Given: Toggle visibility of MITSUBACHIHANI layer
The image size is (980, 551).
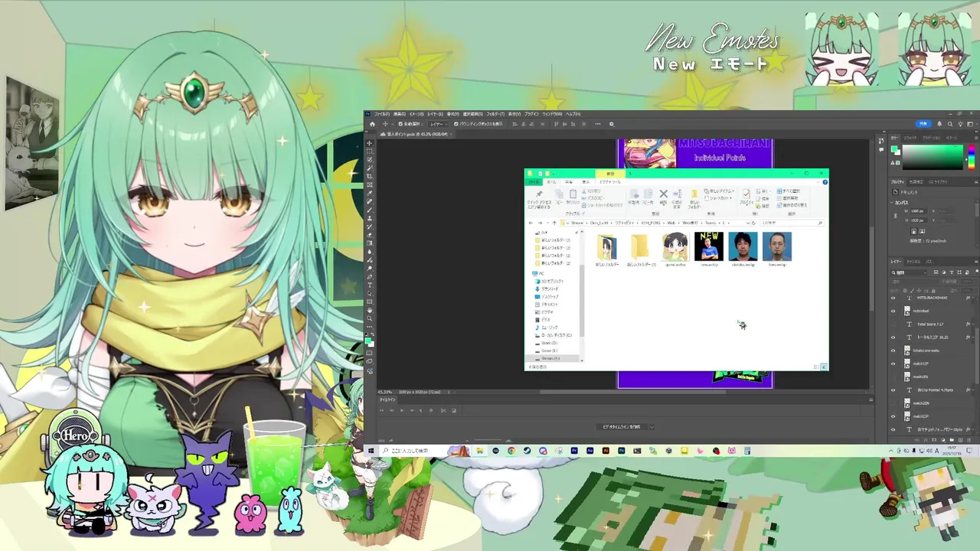Looking at the screenshot, I should point(893,298).
